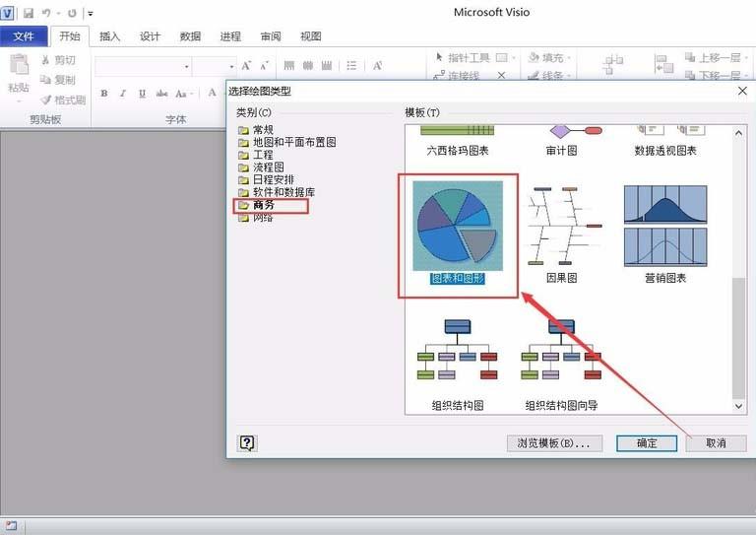Click Send Backward (下移一层)
Screen dimensions: 756x535
[713, 75]
